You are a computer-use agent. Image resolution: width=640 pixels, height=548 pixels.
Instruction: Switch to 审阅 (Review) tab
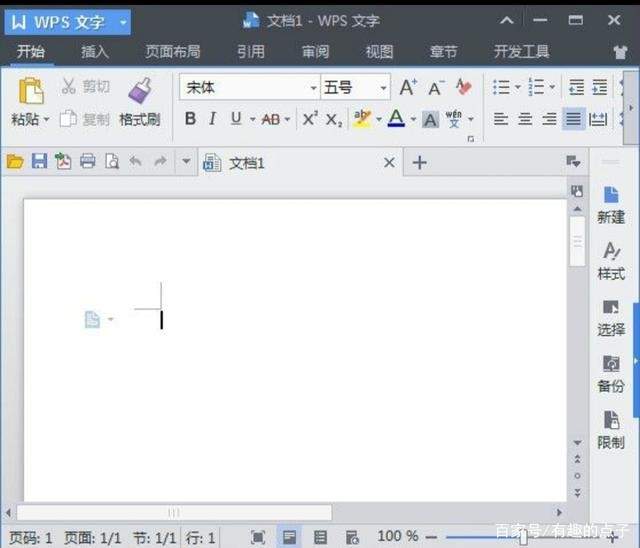click(x=315, y=52)
